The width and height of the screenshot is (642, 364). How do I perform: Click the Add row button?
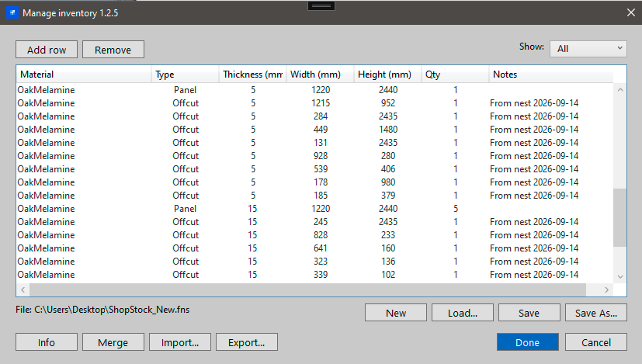[47, 50]
